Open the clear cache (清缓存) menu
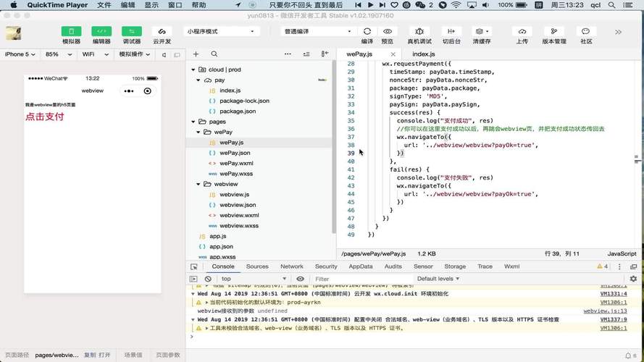This screenshot has width=644, height=362. click(481, 31)
